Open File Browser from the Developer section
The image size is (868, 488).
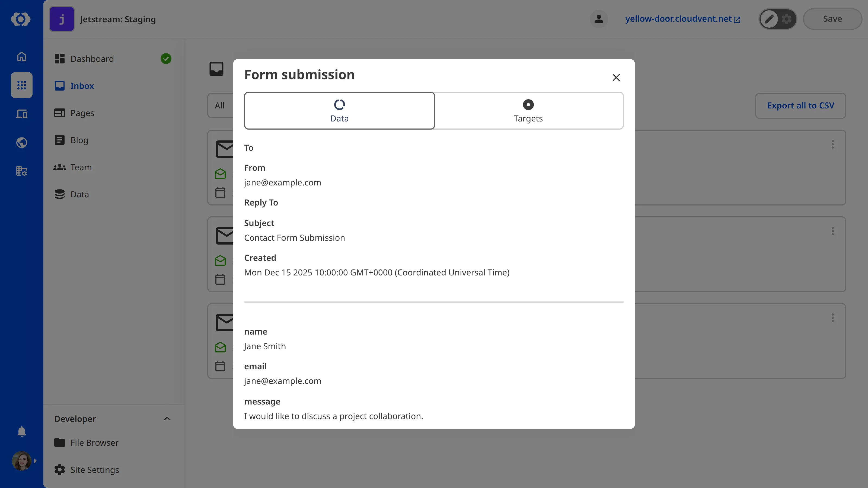pyautogui.click(x=94, y=443)
